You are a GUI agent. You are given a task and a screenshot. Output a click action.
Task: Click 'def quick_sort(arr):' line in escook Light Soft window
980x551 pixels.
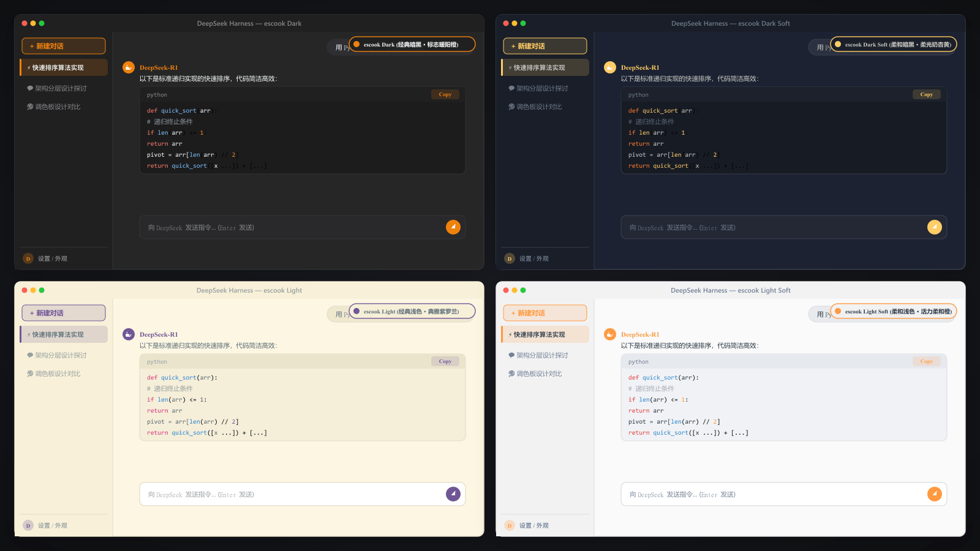click(663, 378)
